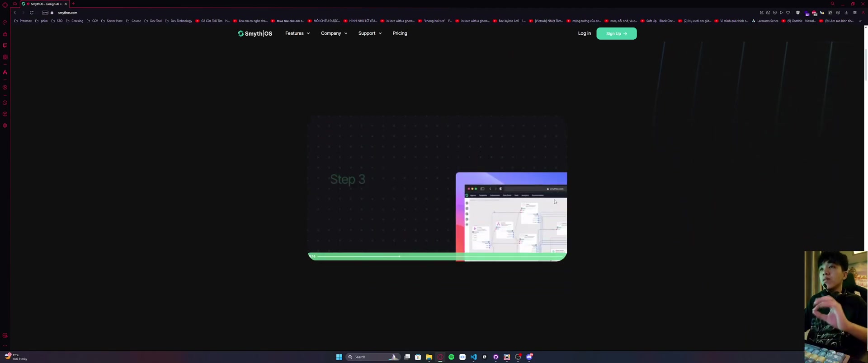Click the smythos.com address field
This screenshot has width=868, height=363.
coord(68,13)
